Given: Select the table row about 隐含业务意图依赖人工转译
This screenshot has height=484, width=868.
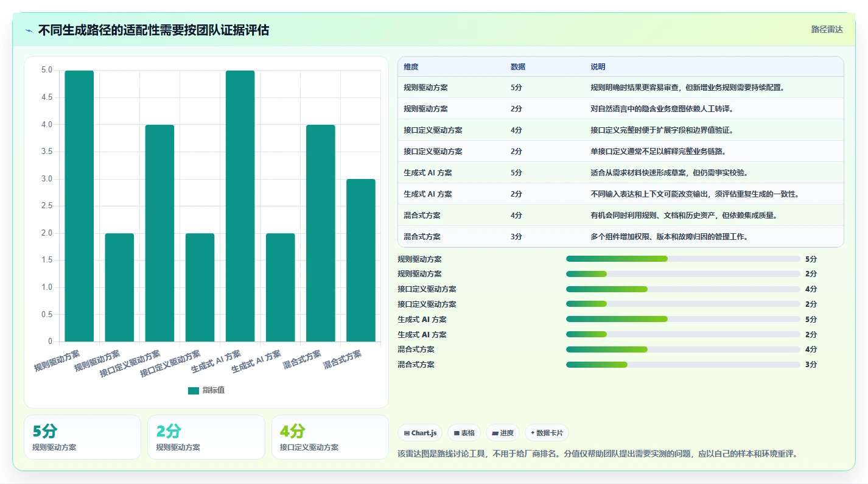Looking at the screenshot, I should coord(621,109).
